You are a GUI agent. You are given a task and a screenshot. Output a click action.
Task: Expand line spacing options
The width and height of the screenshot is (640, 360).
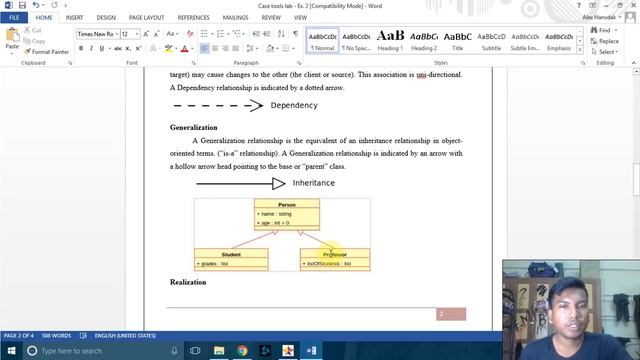[x=252, y=49]
